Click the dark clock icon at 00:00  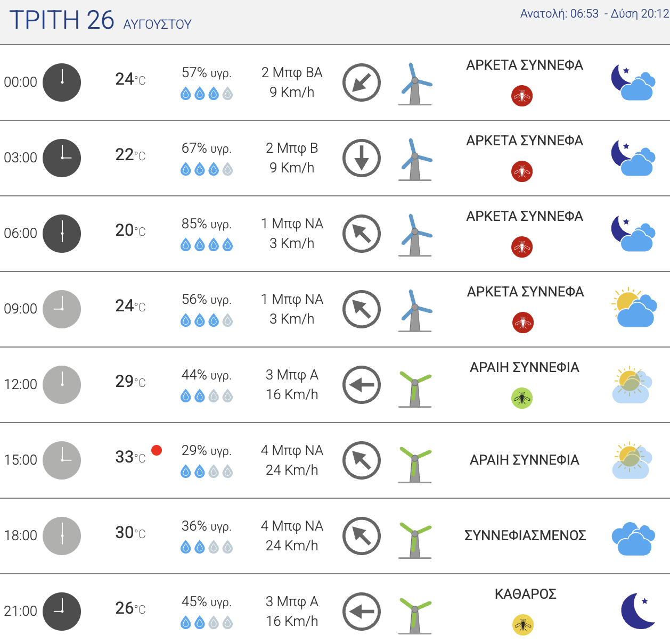(62, 82)
